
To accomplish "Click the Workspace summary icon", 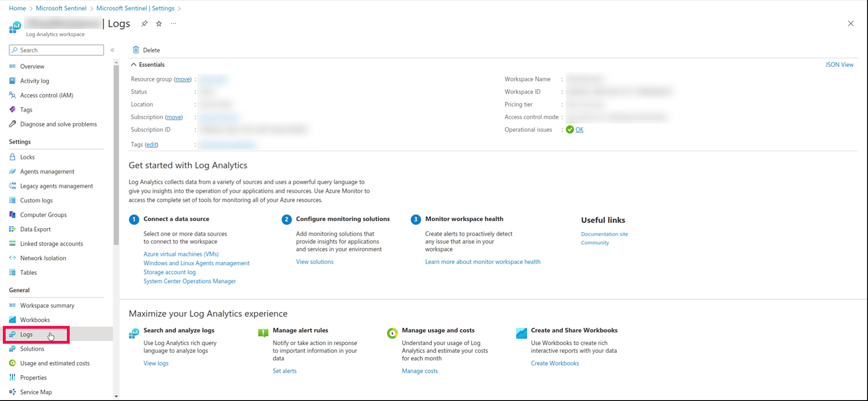I will 13,305.
